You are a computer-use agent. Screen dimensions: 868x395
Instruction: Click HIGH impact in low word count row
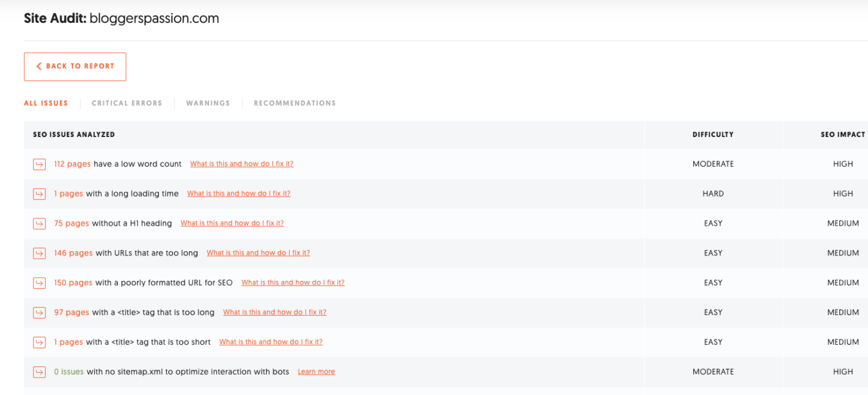click(x=843, y=164)
